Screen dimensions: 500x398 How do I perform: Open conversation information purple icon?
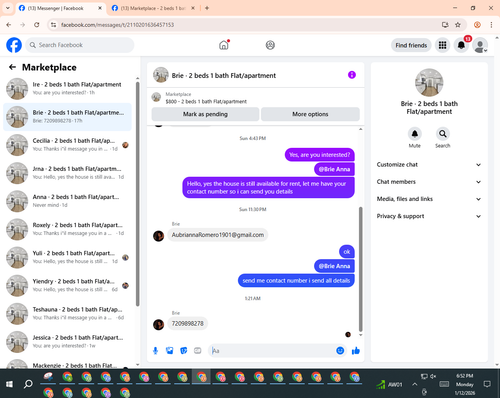coord(352,75)
